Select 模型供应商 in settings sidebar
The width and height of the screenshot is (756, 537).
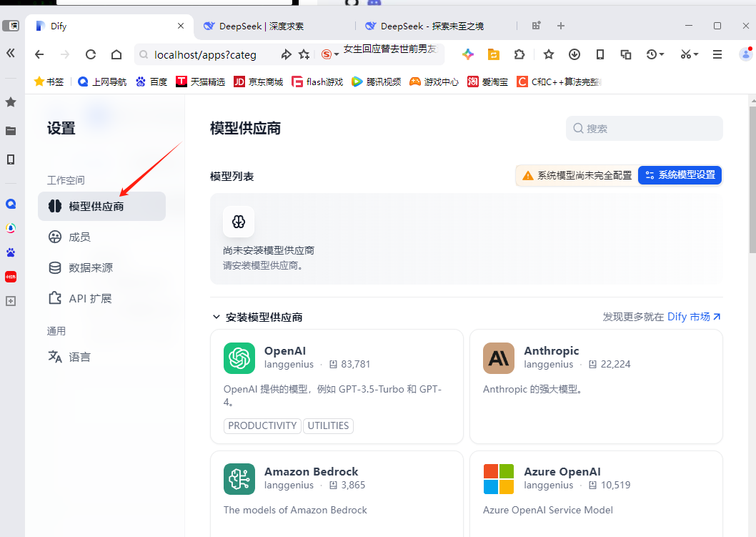point(101,206)
